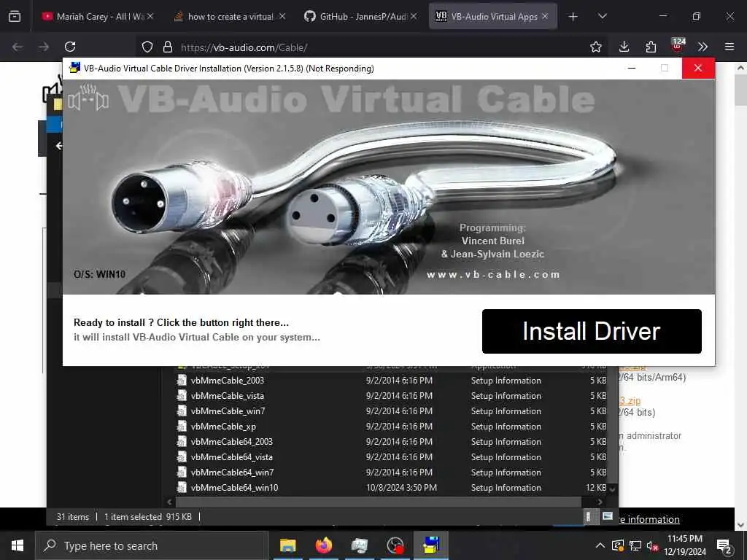This screenshot has height=560, width=747.
Task: Click Explorer horizontal scrollbar left arrow
Action: (x=169, y=502)
